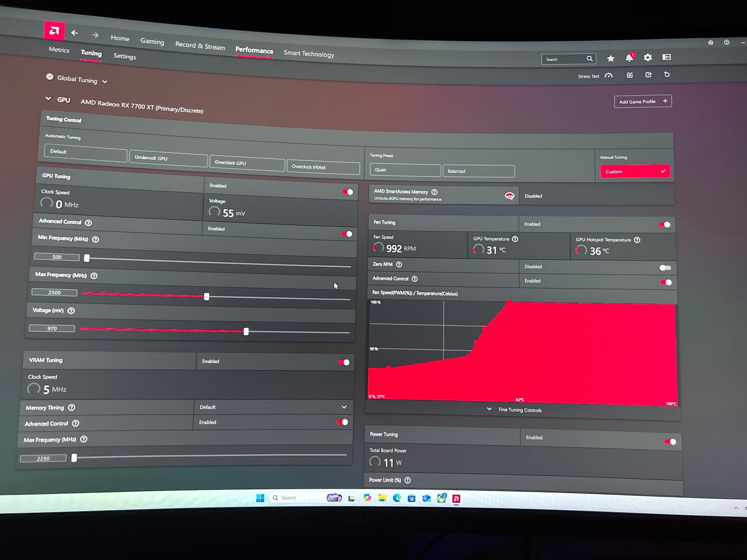This screenshot has width=747, height=560.
Task: Enable the Zero RPM switch
Action: coord(665,268)
